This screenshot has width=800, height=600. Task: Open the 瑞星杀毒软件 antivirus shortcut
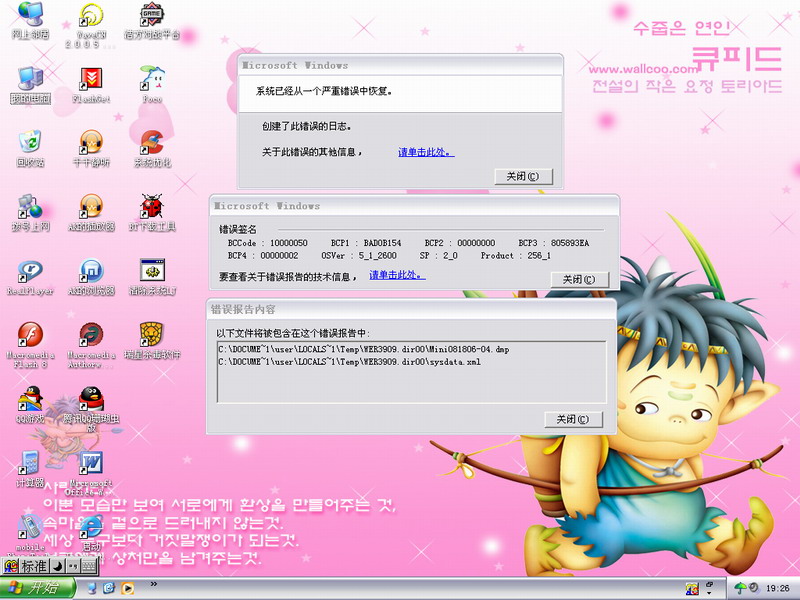(x=152, y=341)
